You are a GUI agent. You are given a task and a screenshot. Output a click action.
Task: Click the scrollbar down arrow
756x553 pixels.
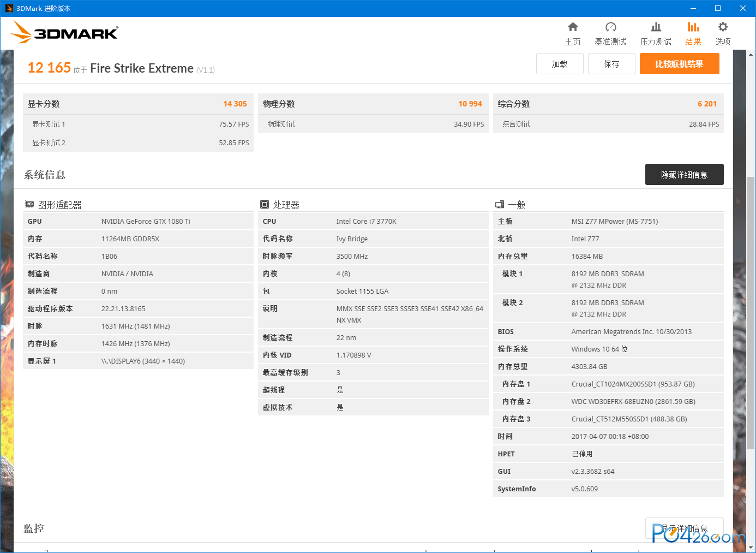(751, 548)
